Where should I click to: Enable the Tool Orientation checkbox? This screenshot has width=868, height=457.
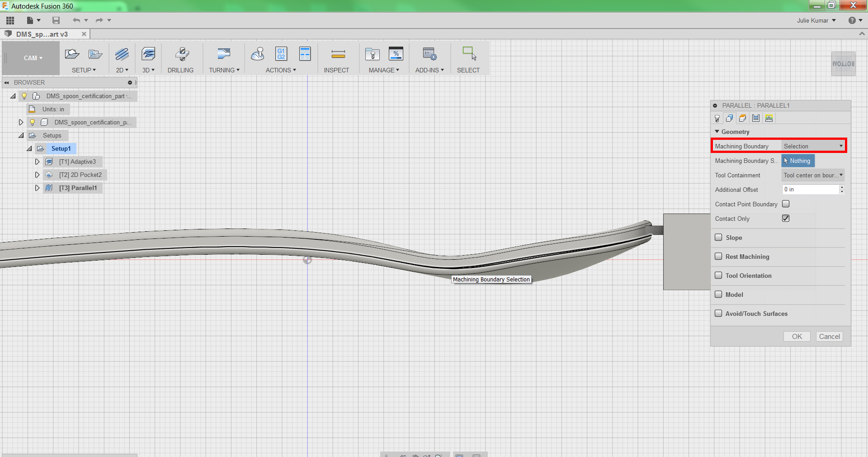[x=718, y=276]
